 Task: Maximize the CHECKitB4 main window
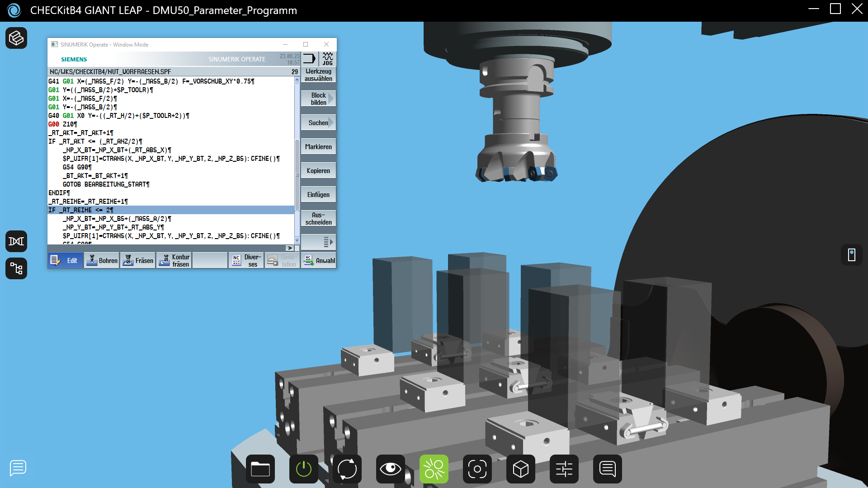[x=835, y=9]
